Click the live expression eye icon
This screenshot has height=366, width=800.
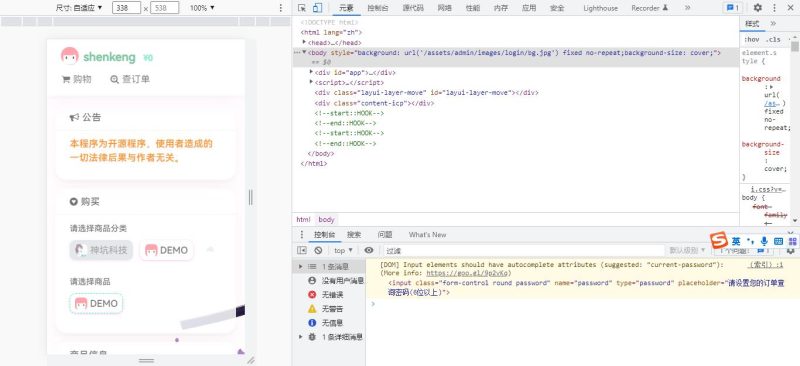(x=369, y=250)
